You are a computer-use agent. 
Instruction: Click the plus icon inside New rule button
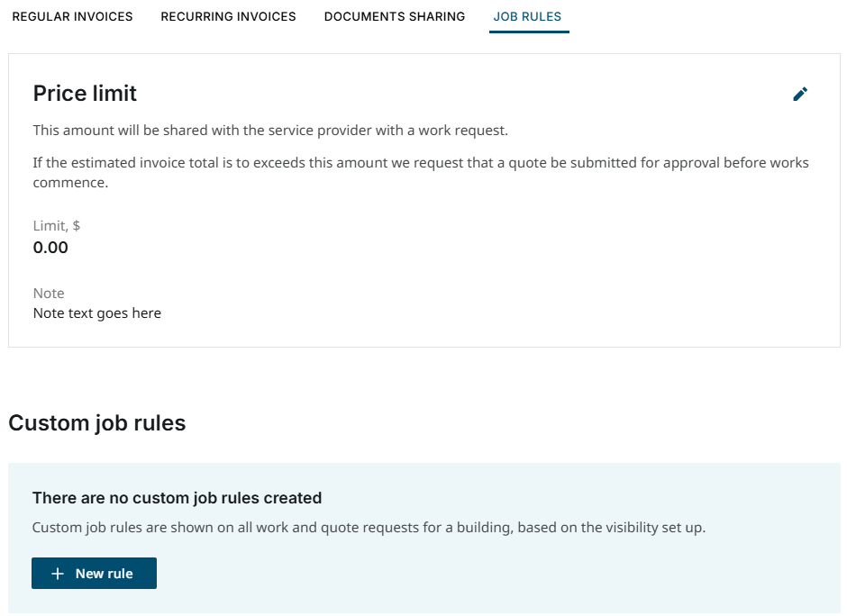pyautogui.click(x=58, y=573)
